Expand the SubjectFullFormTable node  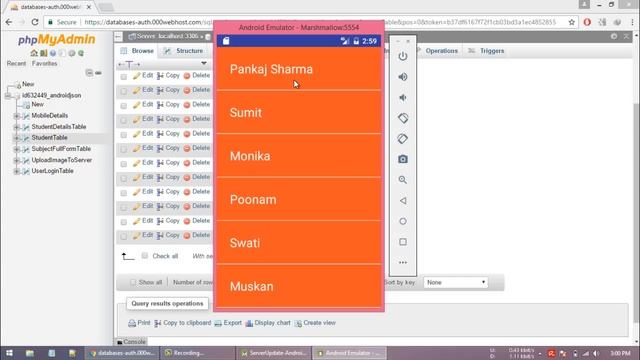17,149
